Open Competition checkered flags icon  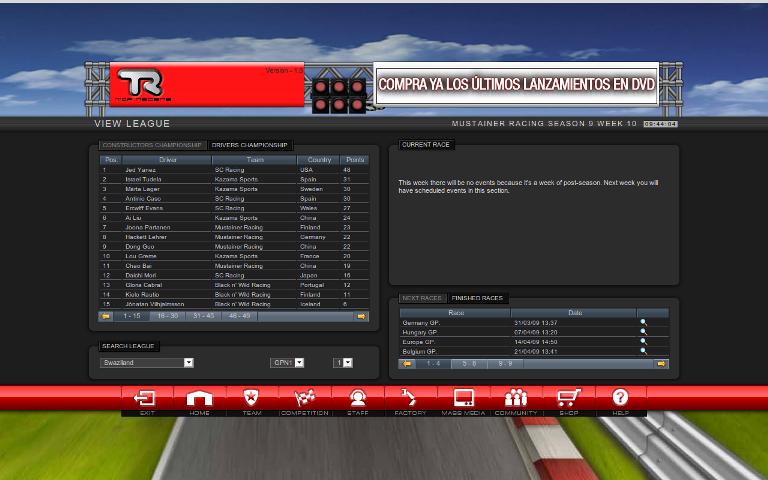(304, 398)
